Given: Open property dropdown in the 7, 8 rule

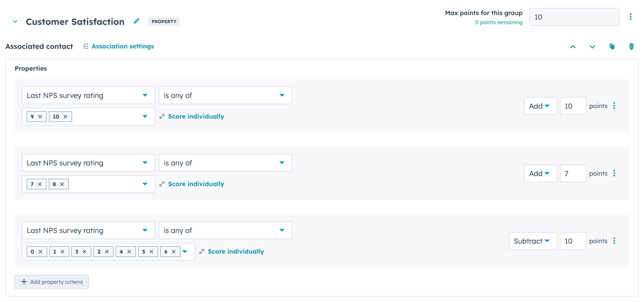Looking at the screenshot, I should click(x=88, y=163).
